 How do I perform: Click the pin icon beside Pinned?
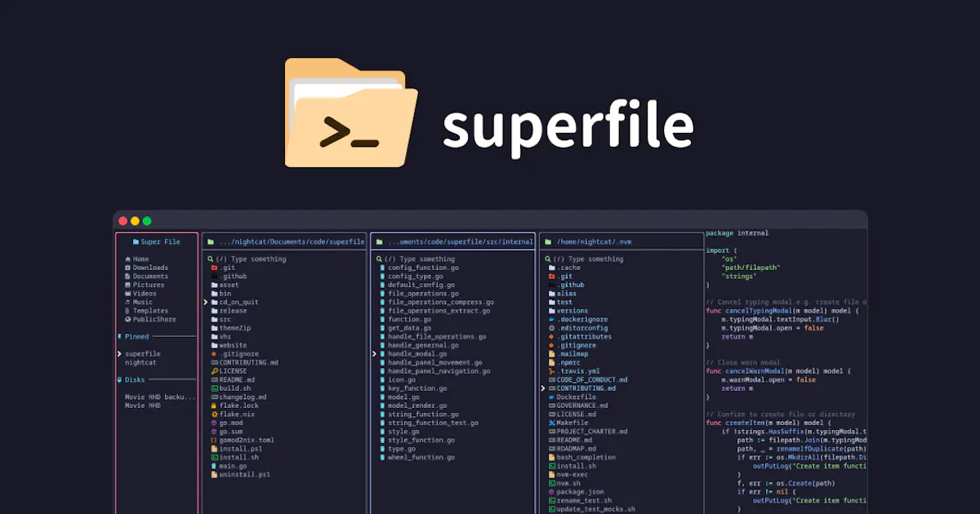[x=120, y=336]
